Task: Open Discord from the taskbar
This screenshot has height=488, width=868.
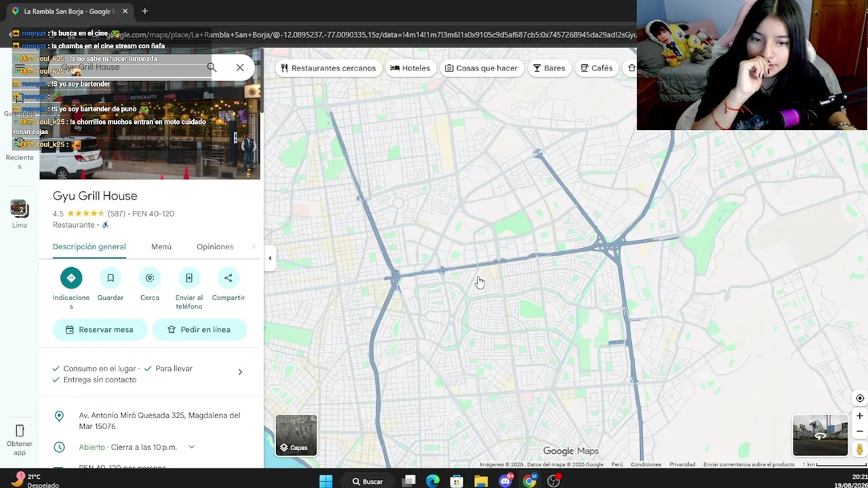Action: (505, 481)
